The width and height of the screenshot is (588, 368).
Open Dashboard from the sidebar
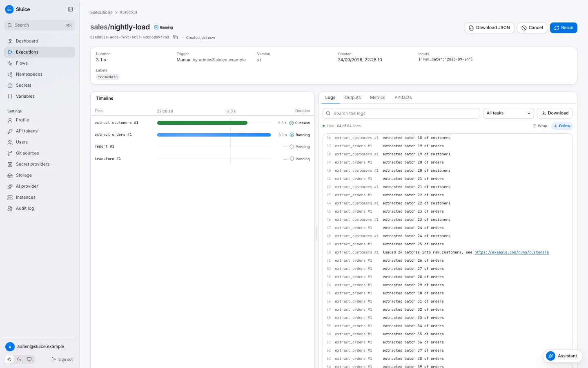coord(40,41)
